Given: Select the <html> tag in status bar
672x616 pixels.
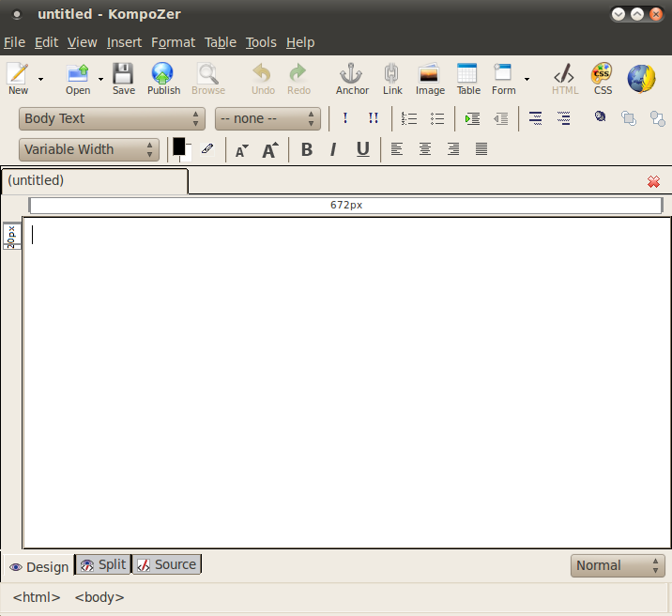Looking at the screenshot, I should (x=37, y=597).
